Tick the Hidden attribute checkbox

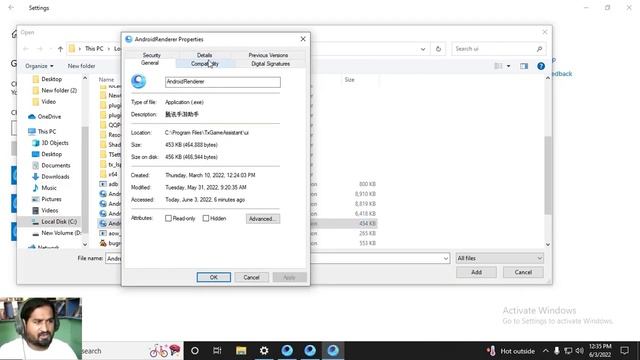pyautogui.click(x=206, y=218)
